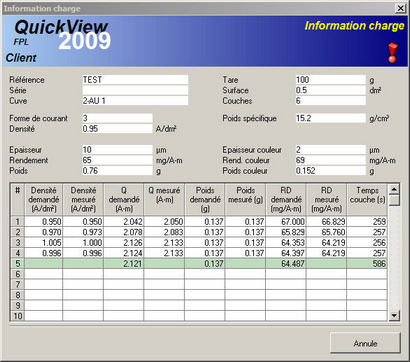Click the Couches field showing 6

pyautogui.click(x=331, y=101)
